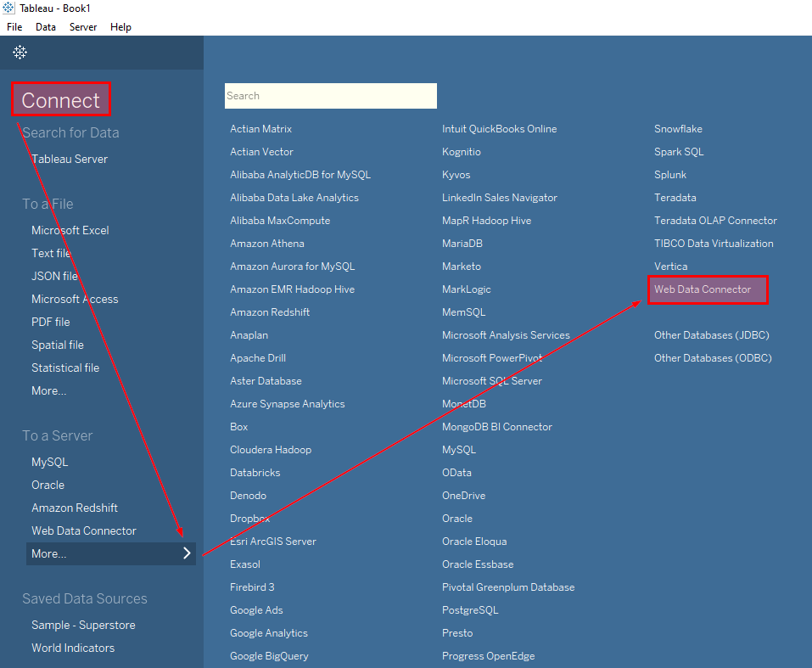Choose the JSON file option
The image size is (812, 668).
pos(54,276)
